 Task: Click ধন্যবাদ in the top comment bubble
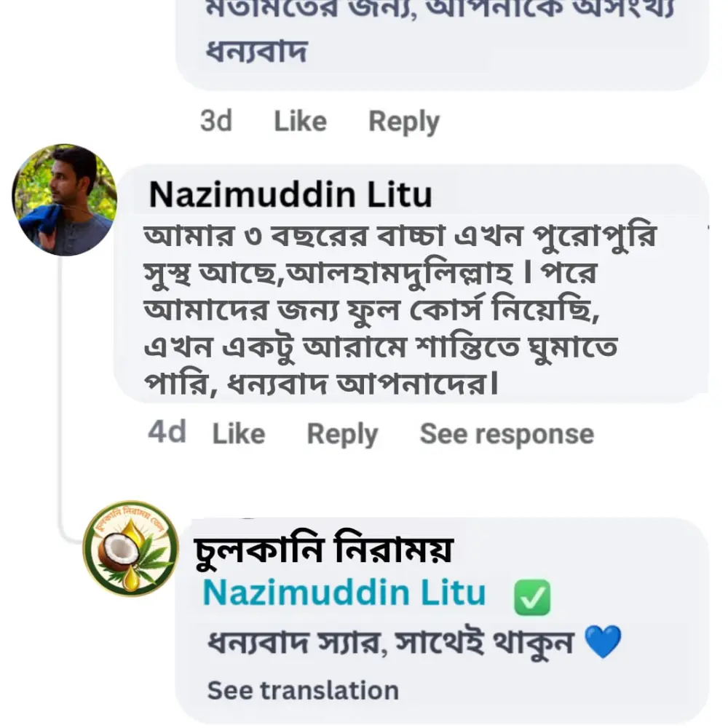[x=256, y=52]
